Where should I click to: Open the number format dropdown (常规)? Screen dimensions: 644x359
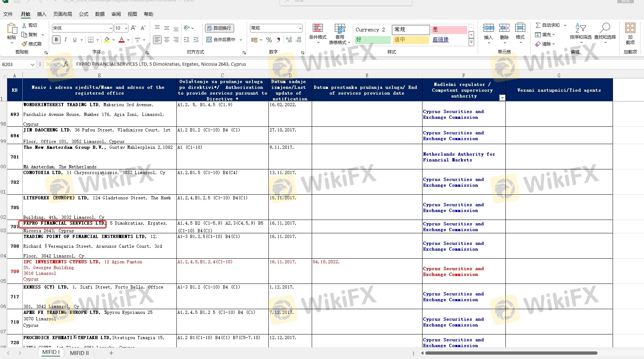pos(300,28)
